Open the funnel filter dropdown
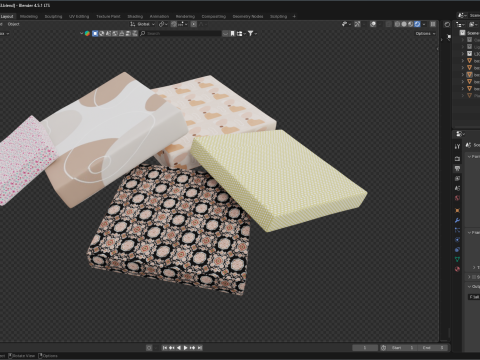480x360 pixels. pos(252,33)
